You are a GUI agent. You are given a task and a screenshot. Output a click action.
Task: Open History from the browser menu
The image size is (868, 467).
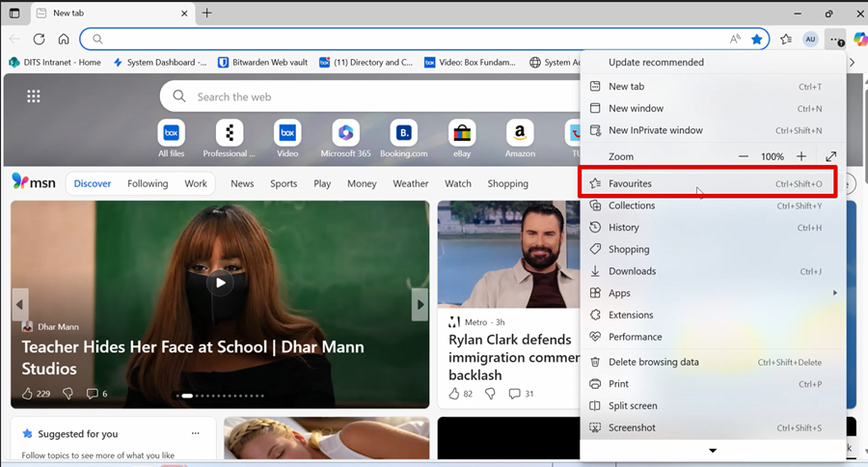click(623, 228)
